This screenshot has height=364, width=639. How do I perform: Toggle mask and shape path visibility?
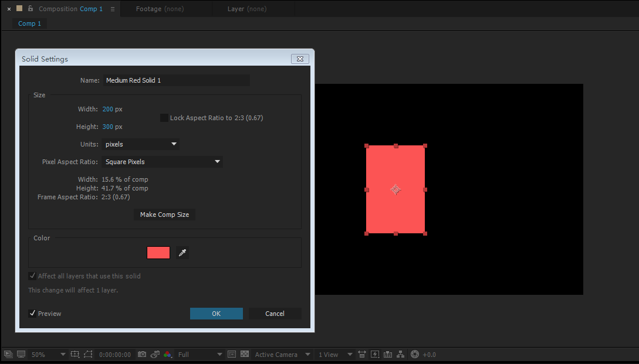[88, 355]
